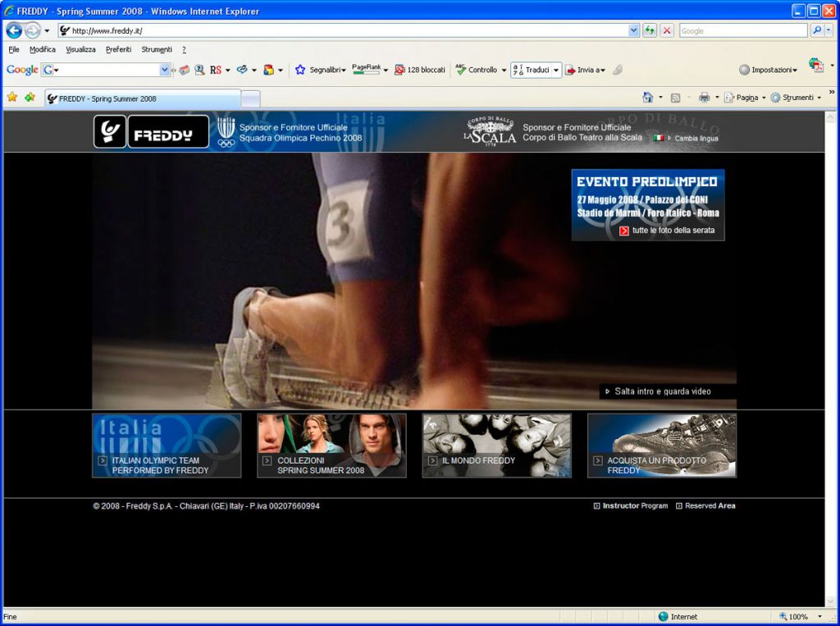
Task: Click the browser Back button
Action: point(14,30)
